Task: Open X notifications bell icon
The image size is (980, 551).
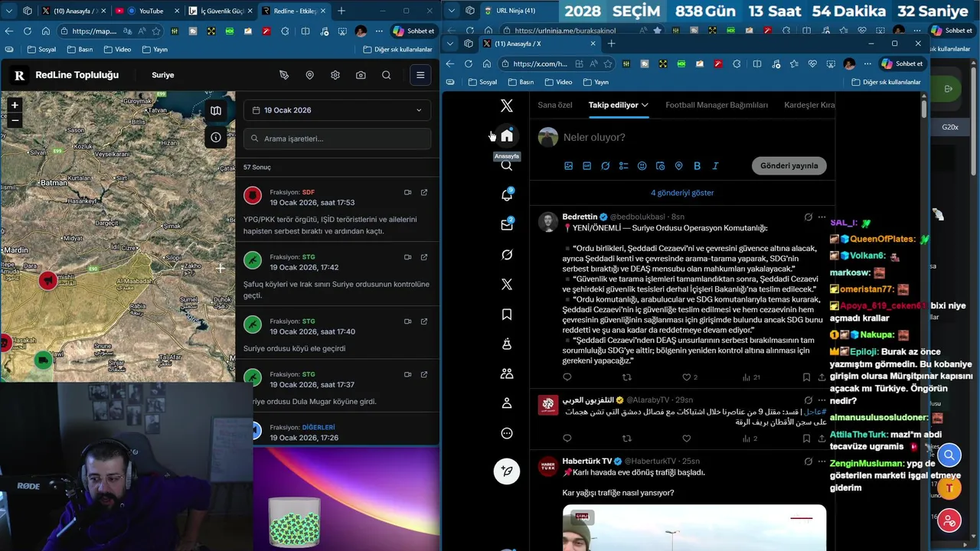Action: tap(506, 194)
